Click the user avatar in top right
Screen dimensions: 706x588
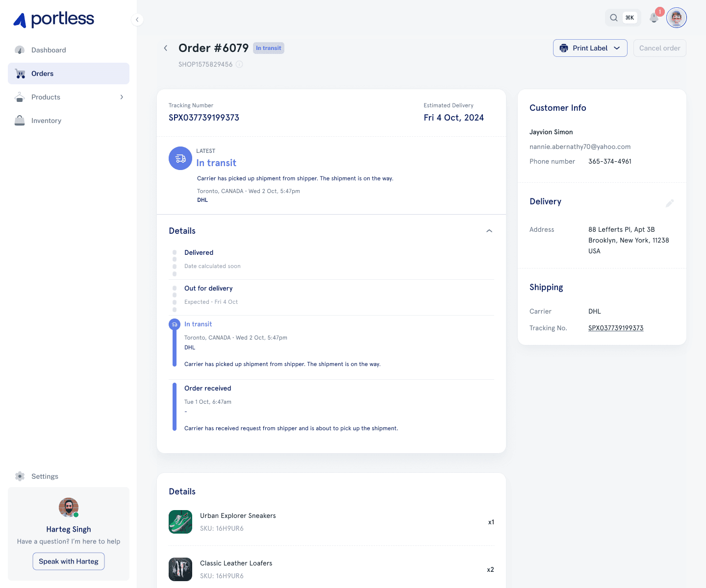pos(677,18)
